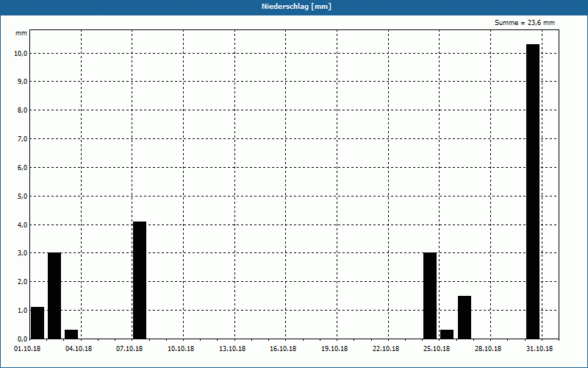Image resolution: width=588 pixels, height=368 pixels.
Task: Click the y-axis value 5,0
Action: click(x=23, y=196)
